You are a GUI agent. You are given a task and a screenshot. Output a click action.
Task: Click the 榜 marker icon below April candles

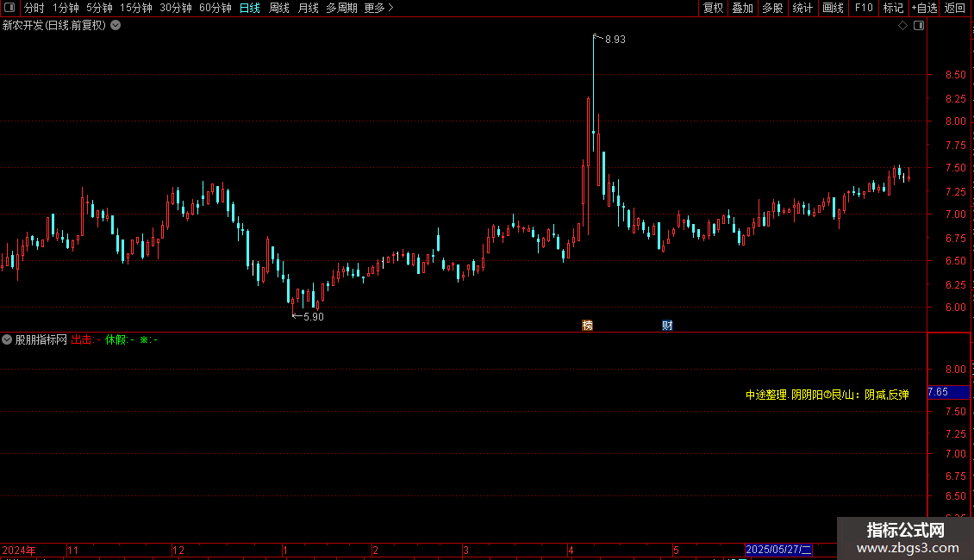pyautogui.click(x=587, y=326)
